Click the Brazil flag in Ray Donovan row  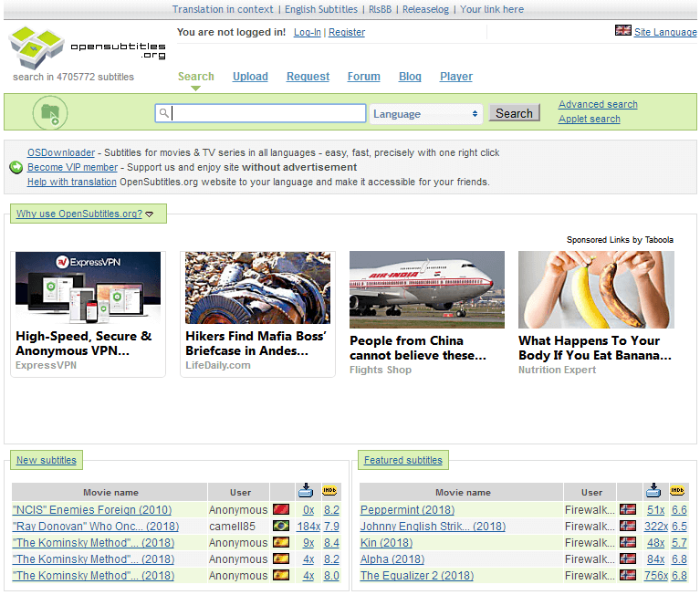tap(281, 527)
